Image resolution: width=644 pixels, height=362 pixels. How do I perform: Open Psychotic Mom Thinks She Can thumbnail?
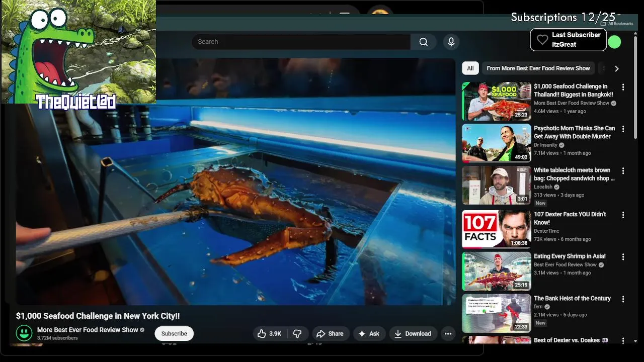click(497, 143)
